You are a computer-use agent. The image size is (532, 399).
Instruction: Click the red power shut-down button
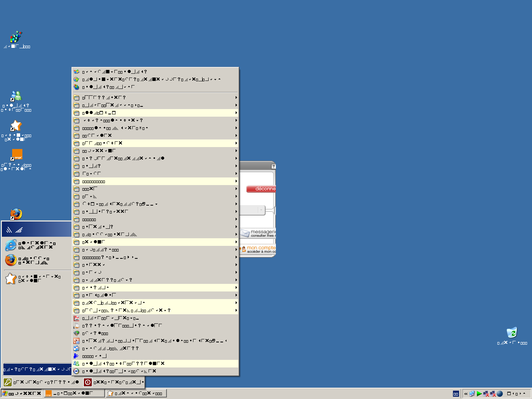click(x=88, y=382)
